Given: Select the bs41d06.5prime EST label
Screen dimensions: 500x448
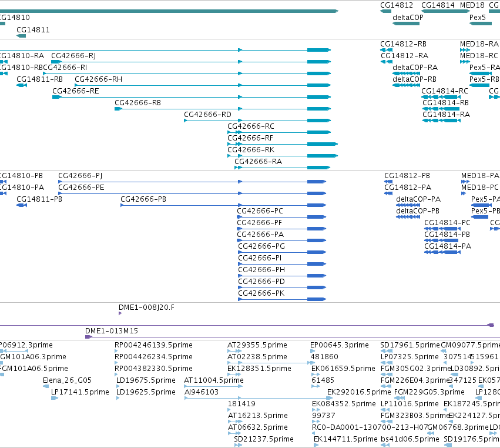Looking at the screenshot, I should point(410,439).
